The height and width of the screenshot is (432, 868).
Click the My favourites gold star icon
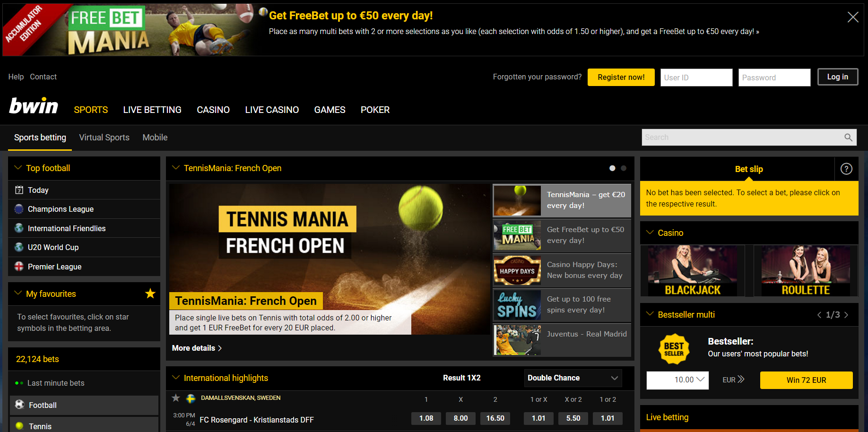(x=150, y=294)
